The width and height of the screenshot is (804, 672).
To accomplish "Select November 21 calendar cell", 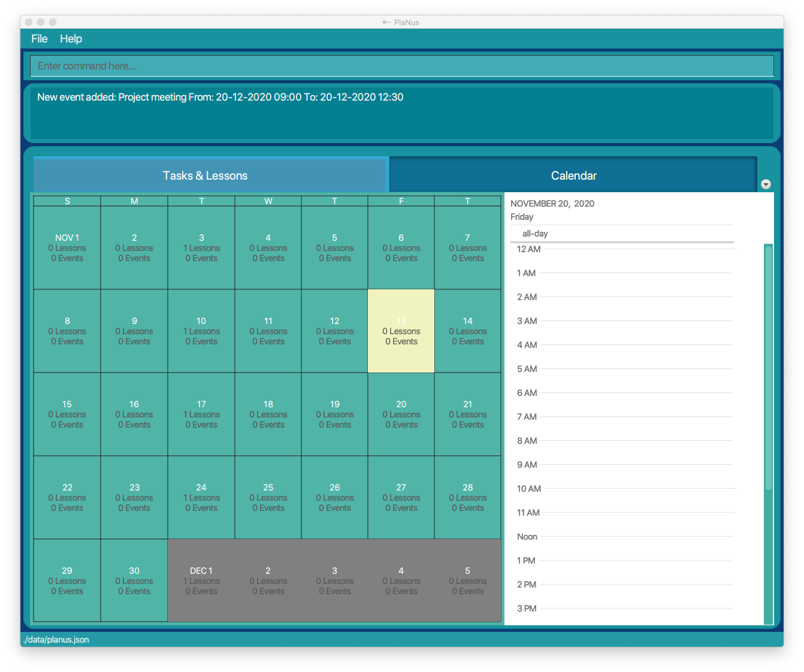I will (x=467, y=414).
